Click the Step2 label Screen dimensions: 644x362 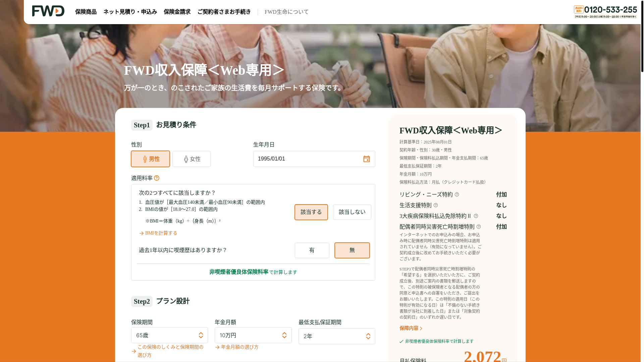(142, 301)
